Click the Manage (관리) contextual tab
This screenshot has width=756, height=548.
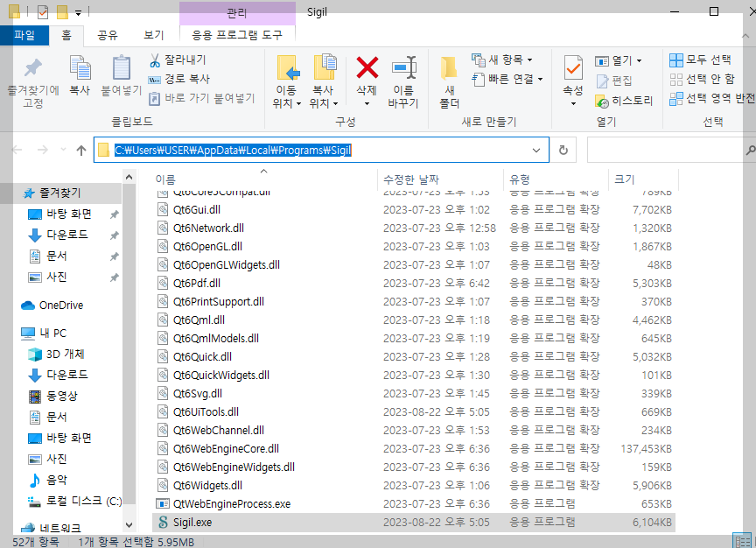(x=237, y=13)
